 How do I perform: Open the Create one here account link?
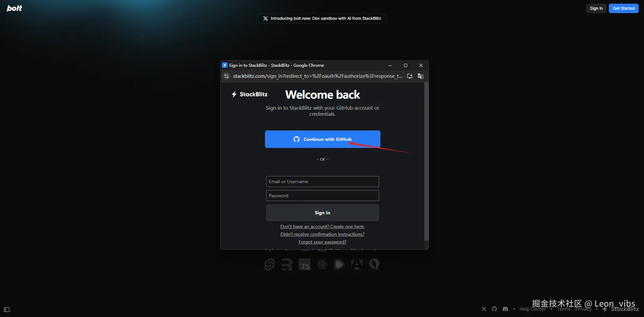322,226
